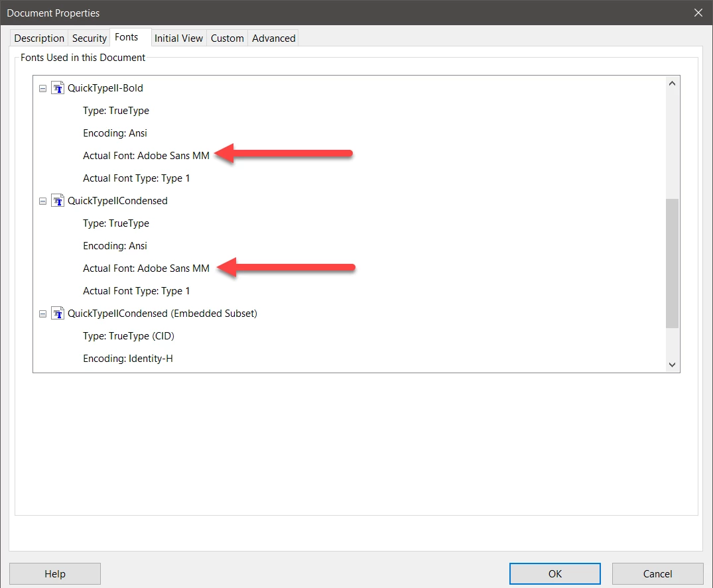The image size is (713, 588).
Task: Click the font list scroll up arrow
Action: (672, 83)
